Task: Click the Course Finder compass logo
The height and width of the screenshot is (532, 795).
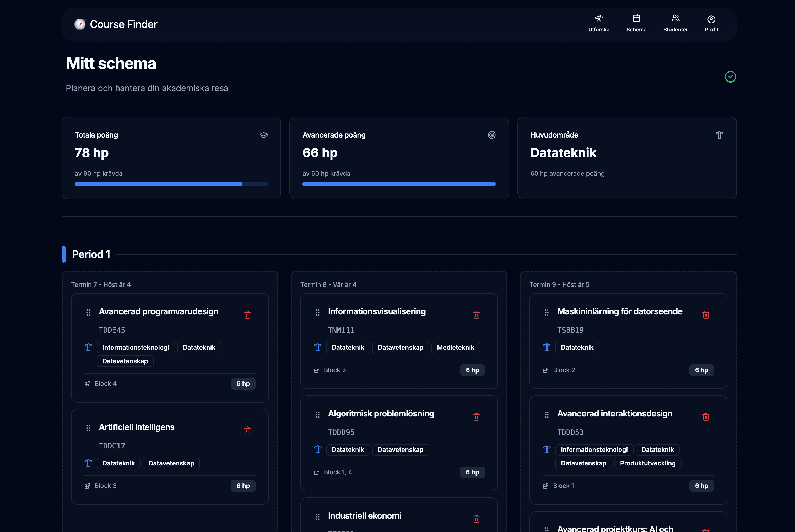Action: tap(80, 24)
